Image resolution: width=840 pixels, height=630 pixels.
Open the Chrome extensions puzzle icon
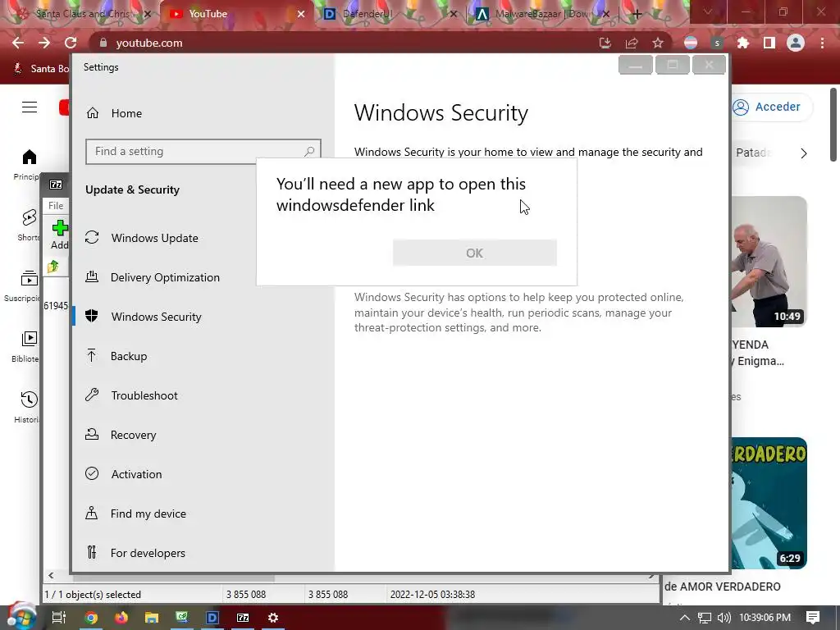743,43
